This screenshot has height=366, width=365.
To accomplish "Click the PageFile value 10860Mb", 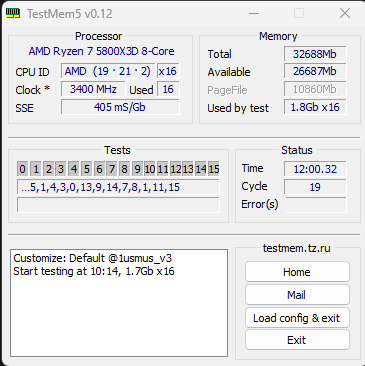I will (315, 89).
